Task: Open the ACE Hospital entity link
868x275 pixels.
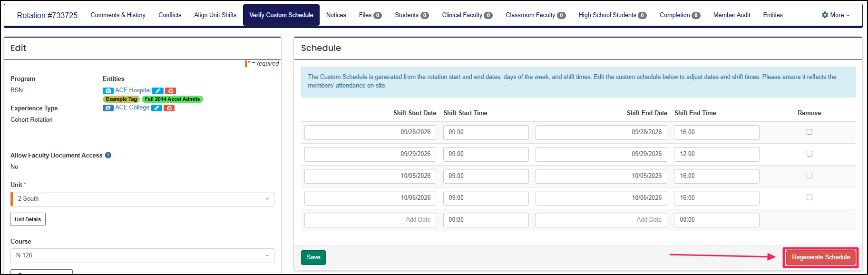Action: pyautogui.click(x=133, y=90)
